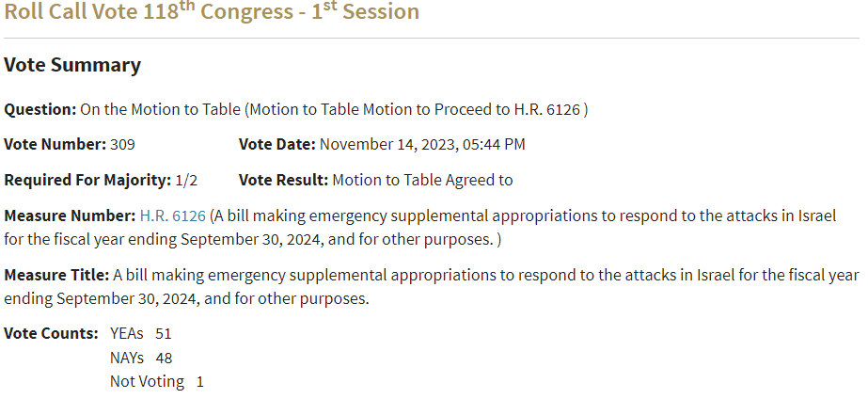Click the date November 14, 2023, 05:44 PM
This screenshot has width=868, height=399.
[422, 144]
